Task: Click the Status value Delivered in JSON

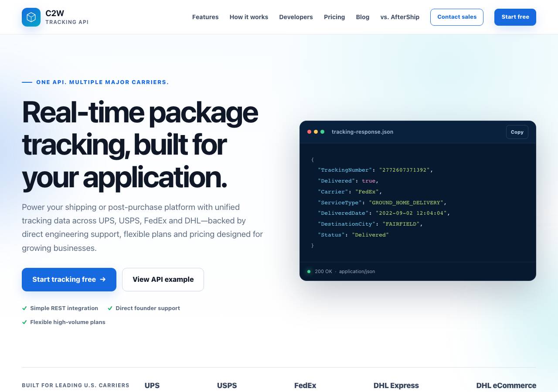Action: tap(370, 235)
